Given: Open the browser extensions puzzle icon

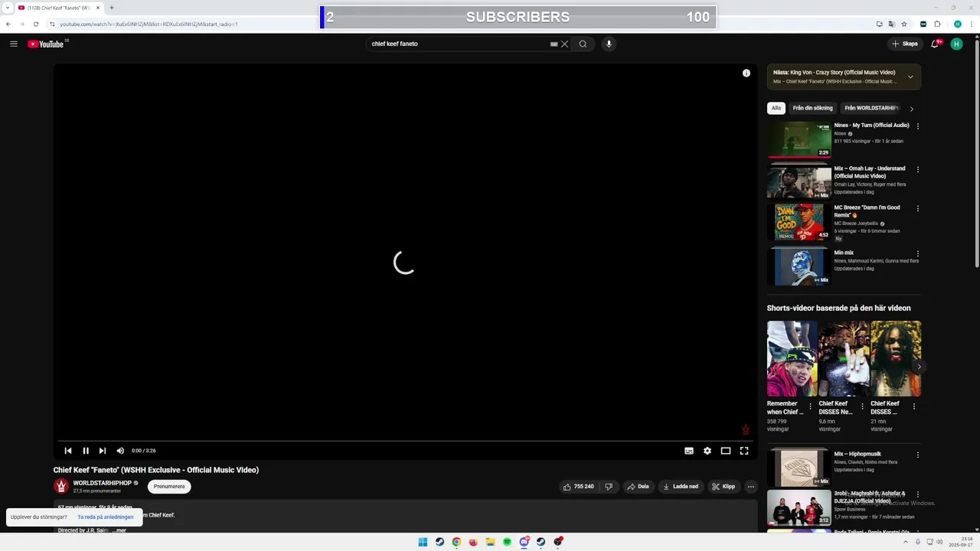Looking at the screenshot, I should click(937, 24).
